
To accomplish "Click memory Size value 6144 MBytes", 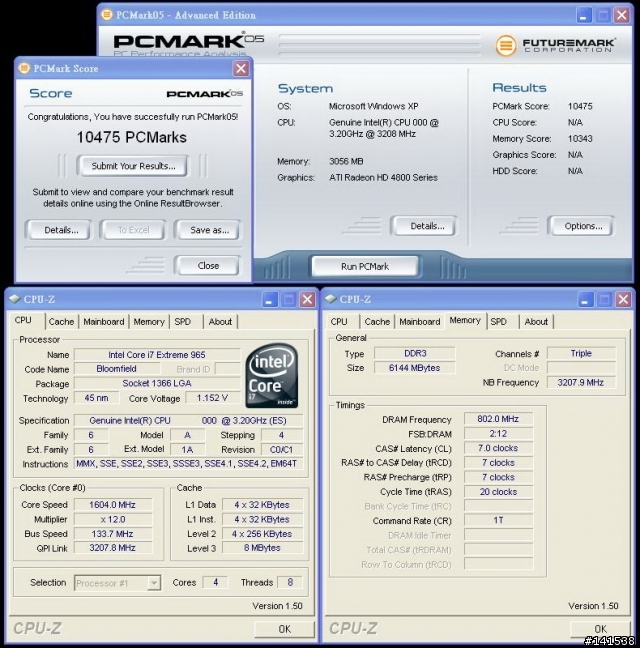I will [415, 368].
